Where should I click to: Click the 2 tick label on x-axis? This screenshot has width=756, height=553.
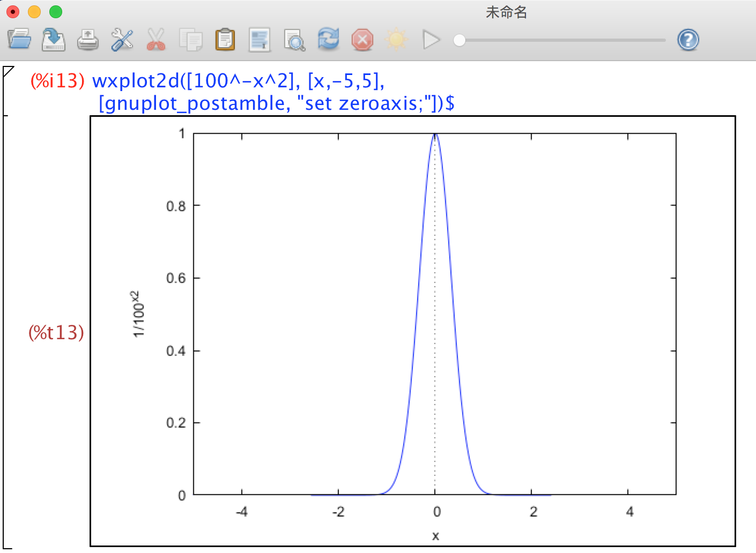pos(533,512)
